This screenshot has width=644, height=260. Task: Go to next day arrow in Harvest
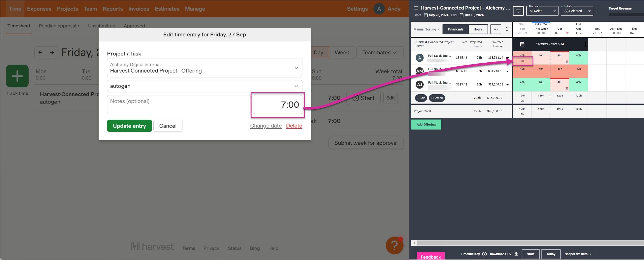(52, 52)
